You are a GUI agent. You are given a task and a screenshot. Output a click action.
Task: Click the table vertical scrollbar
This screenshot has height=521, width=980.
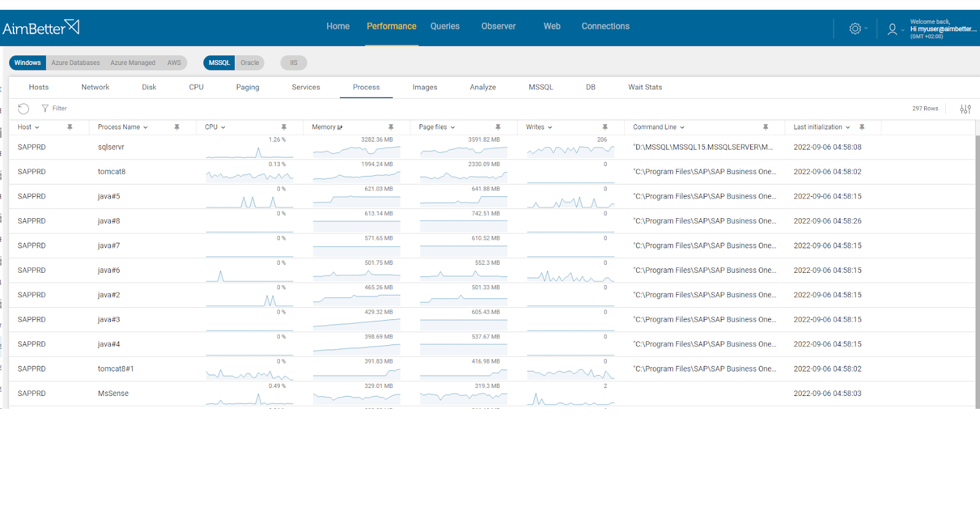pyautogui.click(x=978, y=272)
